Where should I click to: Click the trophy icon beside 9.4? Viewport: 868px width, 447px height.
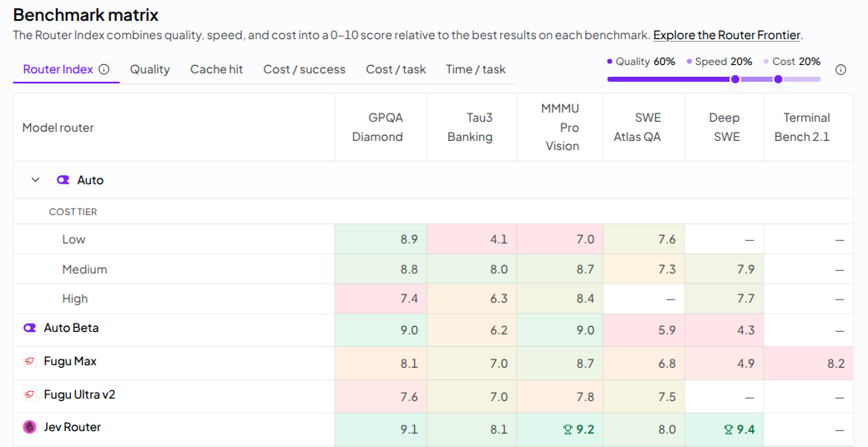(728, 429)
